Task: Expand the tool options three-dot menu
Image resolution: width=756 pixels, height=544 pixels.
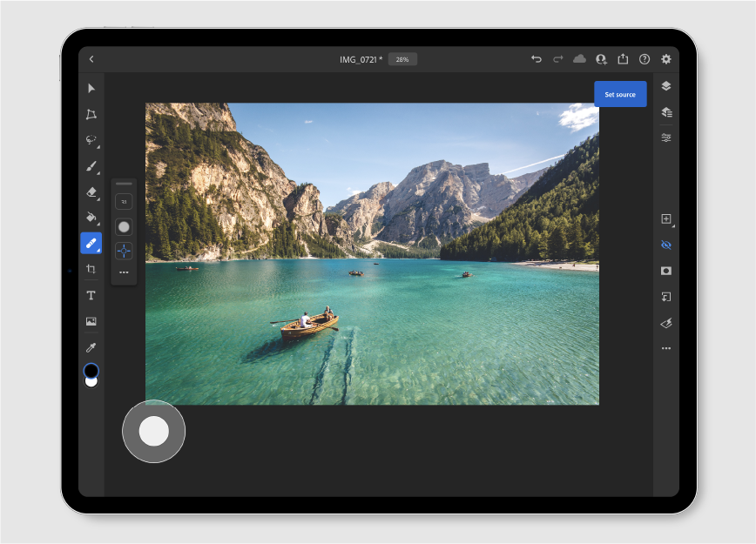Action: (x=124, y=272)
